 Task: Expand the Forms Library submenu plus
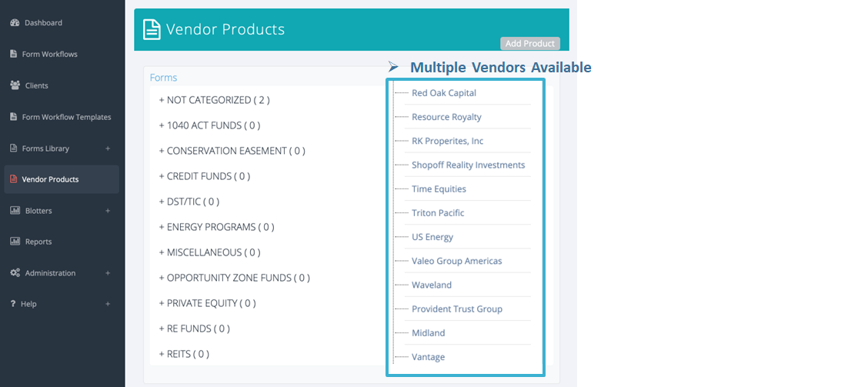108,148
